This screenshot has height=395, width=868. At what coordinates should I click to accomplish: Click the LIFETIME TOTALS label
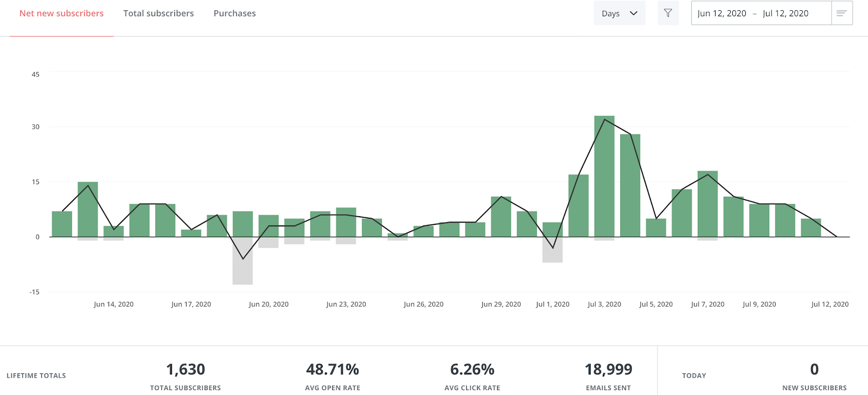click(x=36, y=375)
